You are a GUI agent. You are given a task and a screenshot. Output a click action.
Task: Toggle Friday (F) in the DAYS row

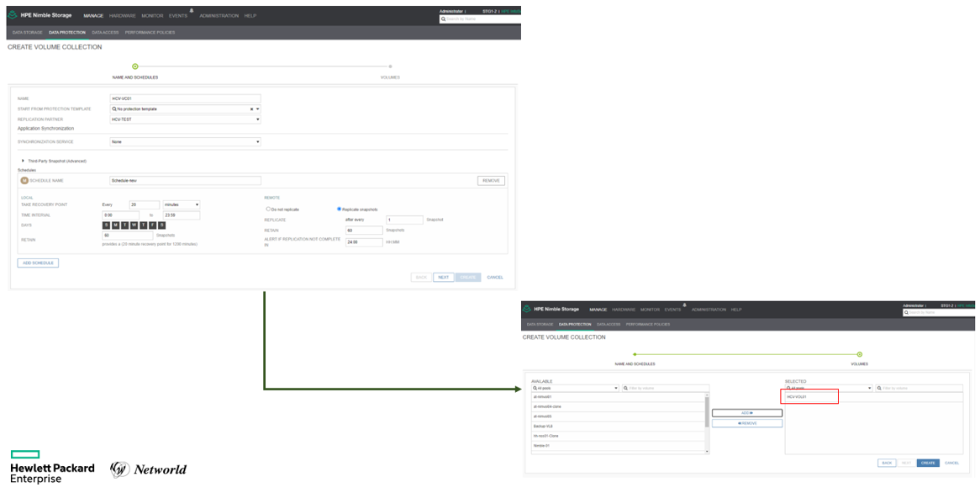(152, 225)
